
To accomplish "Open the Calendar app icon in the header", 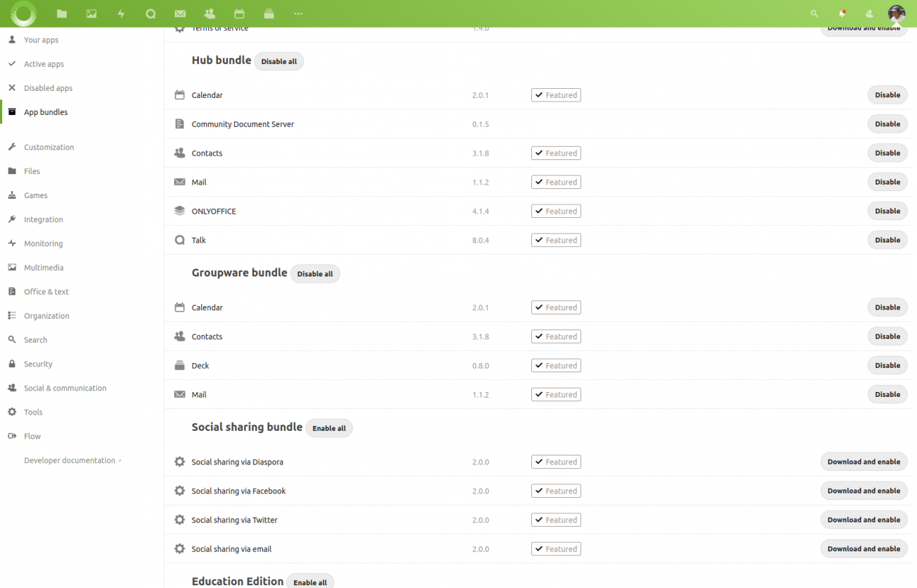I will pyautogui.click(x=239, y=13).
